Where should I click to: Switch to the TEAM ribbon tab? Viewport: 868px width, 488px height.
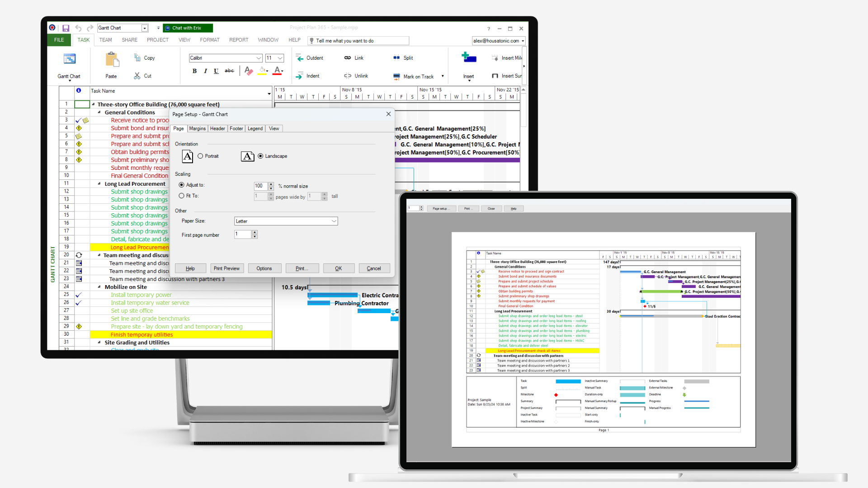pos(106,40)
